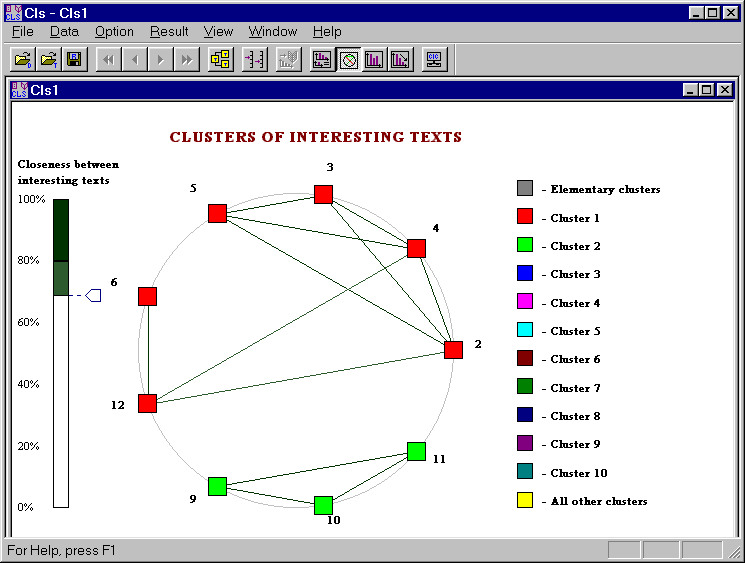
Task: Select red node 5 in diagram
Action: pyautogui.click(x=218, y=213)
